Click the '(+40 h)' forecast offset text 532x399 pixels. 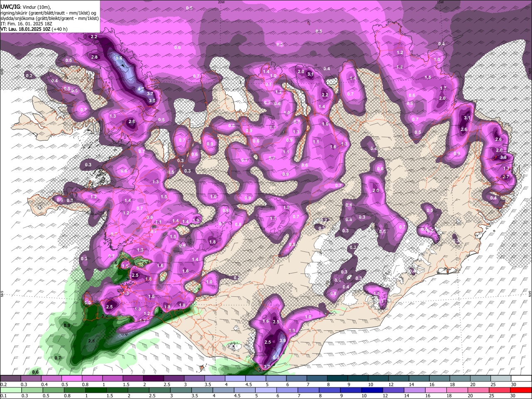click(59, 29)
